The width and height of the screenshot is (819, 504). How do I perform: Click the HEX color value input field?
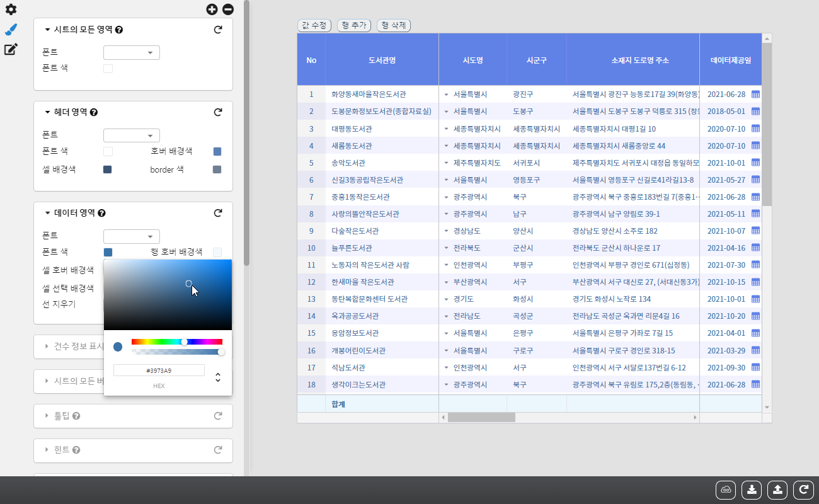[x=159, y=370]
